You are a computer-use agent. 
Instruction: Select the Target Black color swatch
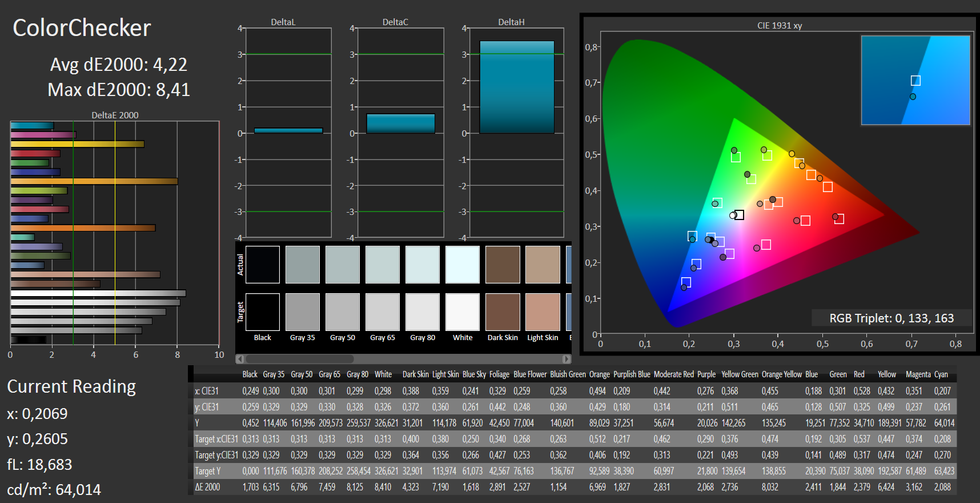263,312
